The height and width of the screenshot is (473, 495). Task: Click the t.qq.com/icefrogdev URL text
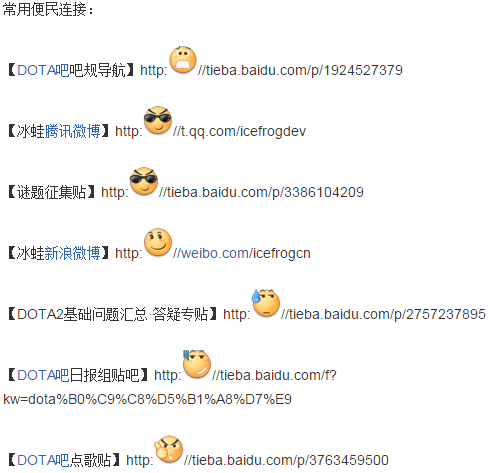[x=239, y=131]
